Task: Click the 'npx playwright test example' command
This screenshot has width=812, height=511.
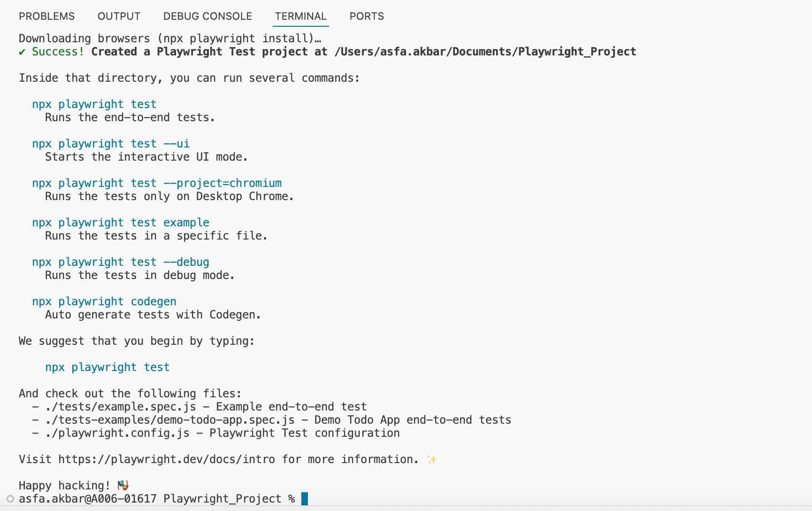Action: (121, 223)
